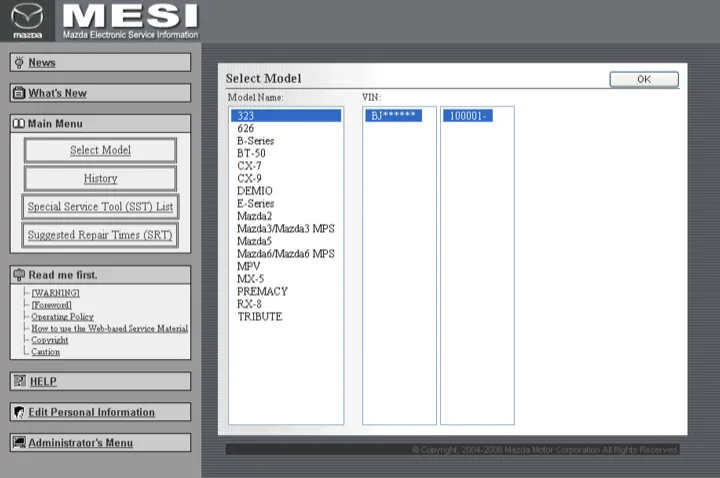Click the Main Menu header
This screenshot has width=720, height=478.
pyautogui.click(x=100, y=124)
